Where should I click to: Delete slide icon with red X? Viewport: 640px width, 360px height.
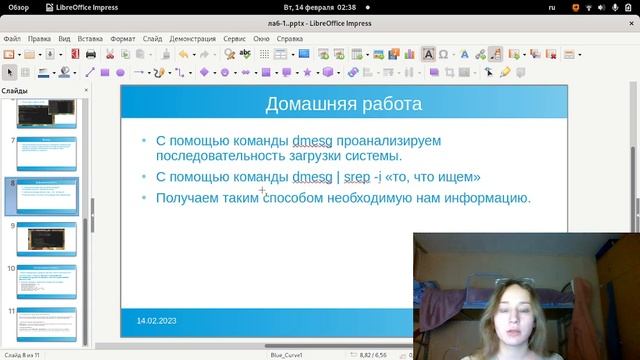coord(551,54)
